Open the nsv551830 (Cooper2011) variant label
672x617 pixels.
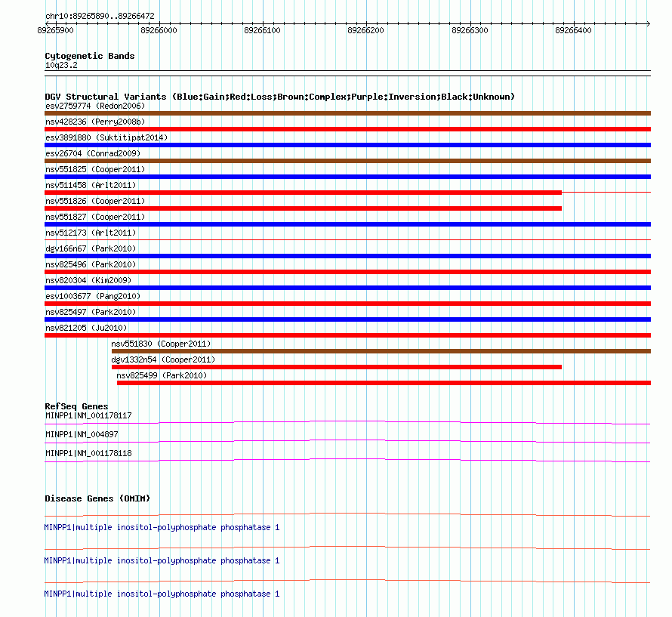[161, 344]
